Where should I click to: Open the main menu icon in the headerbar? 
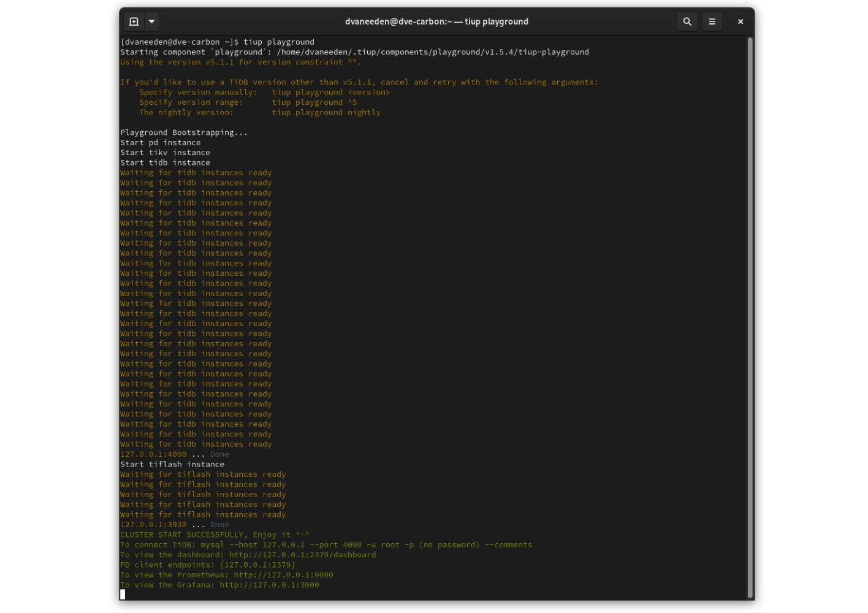(x=712, y=21)
